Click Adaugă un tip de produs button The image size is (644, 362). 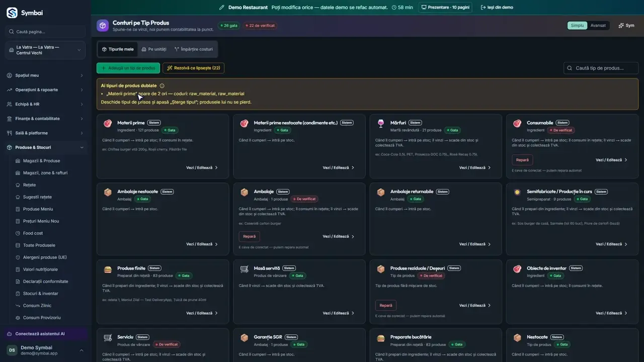128,68
